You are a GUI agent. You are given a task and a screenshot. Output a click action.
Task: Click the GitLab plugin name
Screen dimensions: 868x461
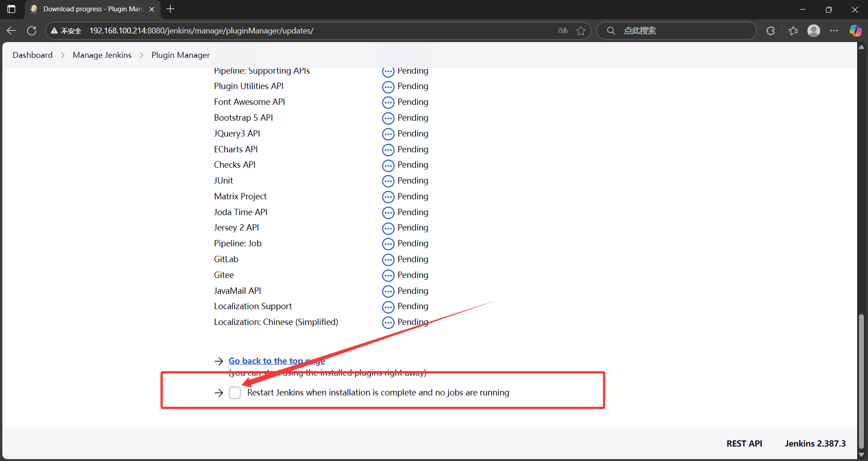click(226, 259)
